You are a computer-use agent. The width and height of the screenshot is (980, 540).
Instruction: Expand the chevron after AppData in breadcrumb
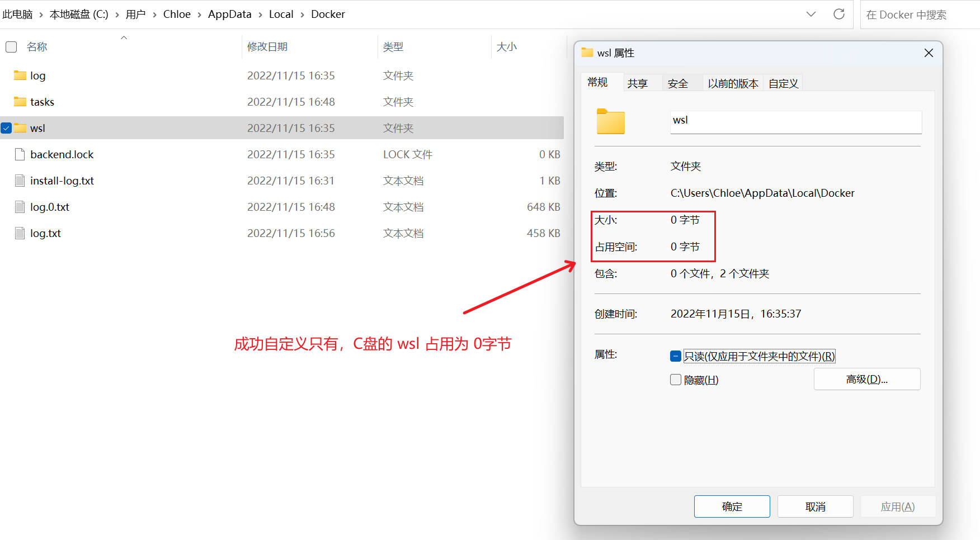[x=260, y=15]
